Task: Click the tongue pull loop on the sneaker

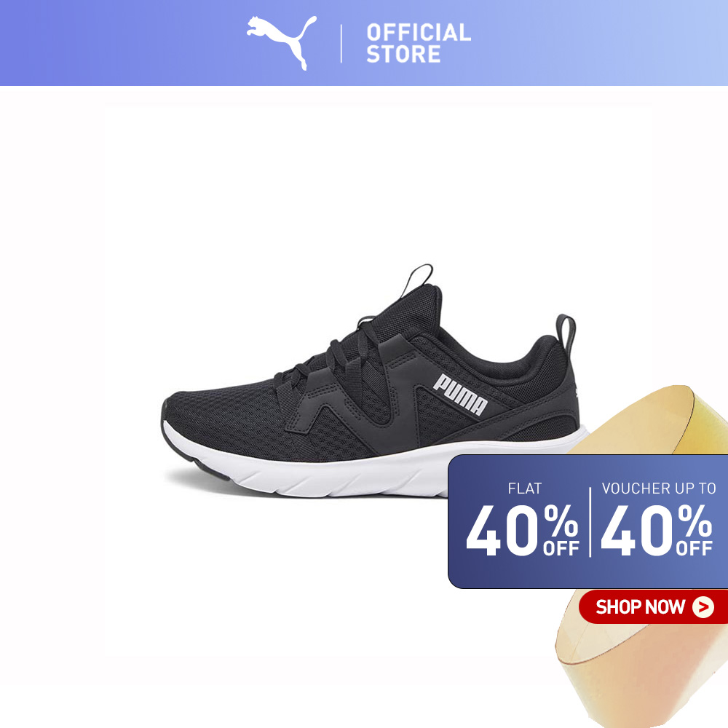Action: pyautogui.click(x=417, y=280)
